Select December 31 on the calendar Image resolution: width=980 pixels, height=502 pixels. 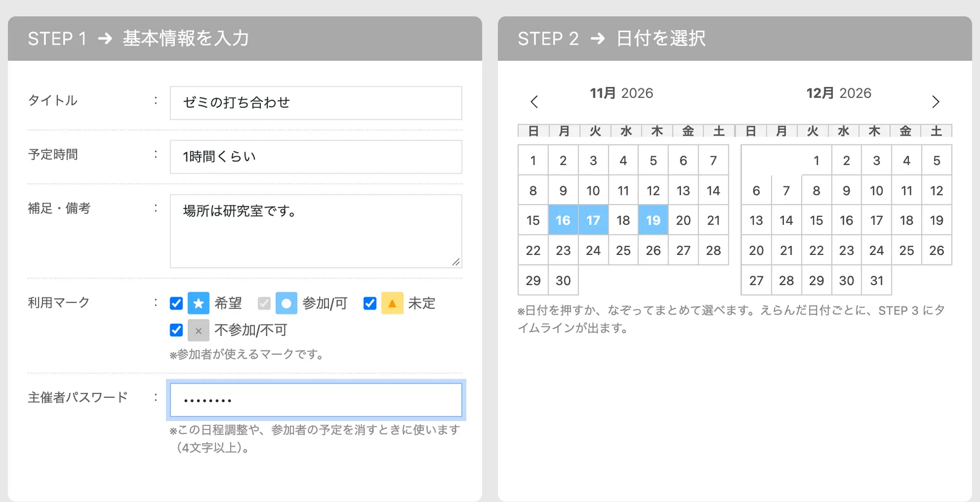(x=876, y=280)
